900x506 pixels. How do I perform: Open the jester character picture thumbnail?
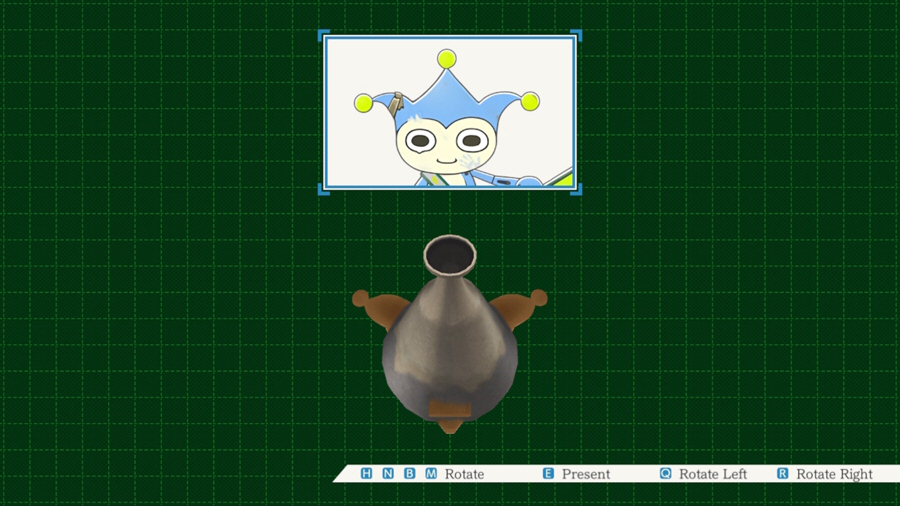(449, 112)
